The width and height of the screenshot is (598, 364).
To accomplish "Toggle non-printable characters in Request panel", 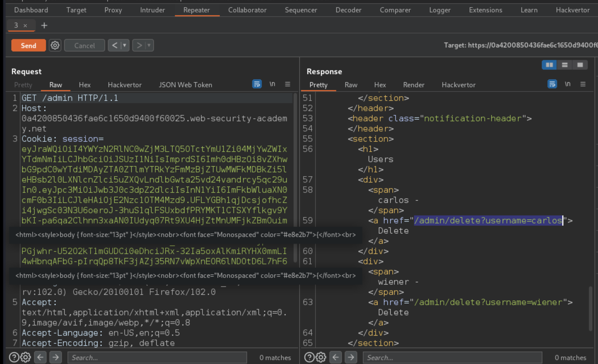I will point(272,84).
